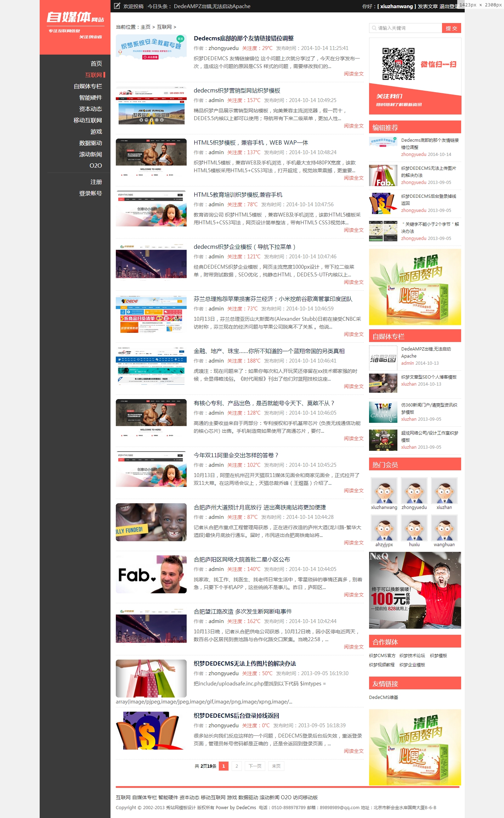Select 移动互联网 sidebar menu item

[87, 120]
